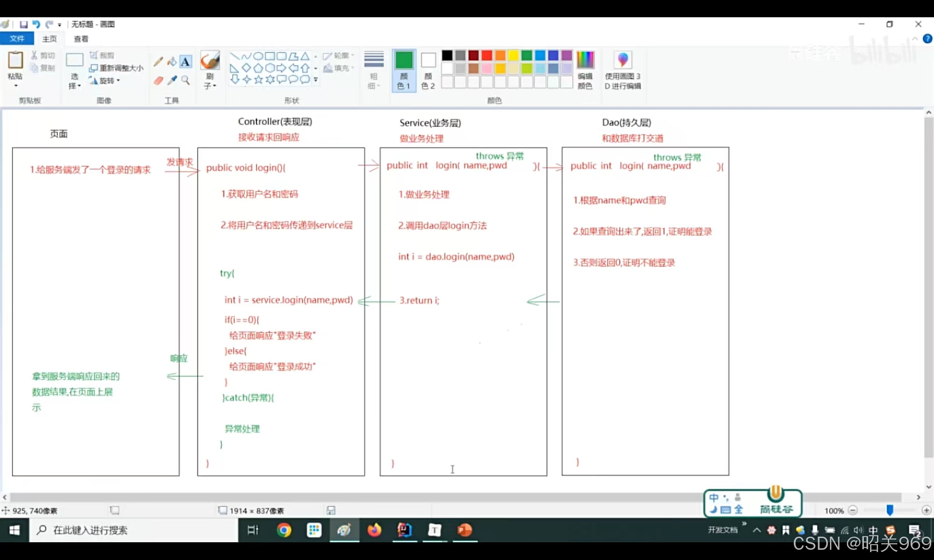Choose the five-point star shape
Viewport: 934px width, 560px height.
click(x=258, y=80)
